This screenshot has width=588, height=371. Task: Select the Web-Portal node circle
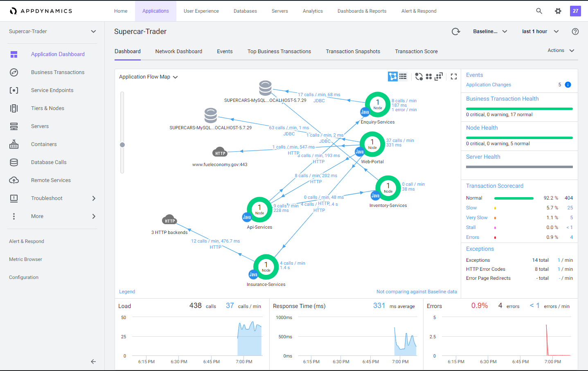372,144
